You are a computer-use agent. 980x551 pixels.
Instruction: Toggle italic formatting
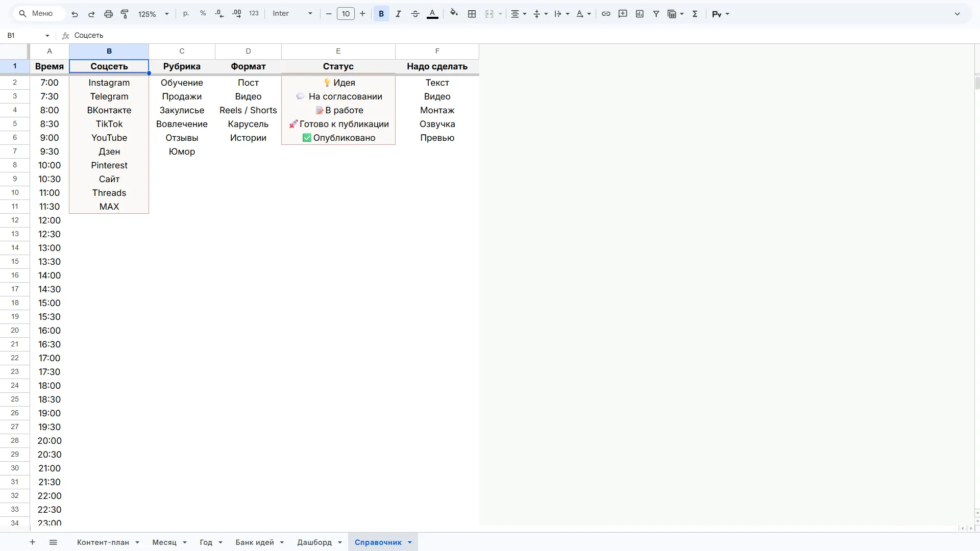pyautogui.click(x=398, y=14)
